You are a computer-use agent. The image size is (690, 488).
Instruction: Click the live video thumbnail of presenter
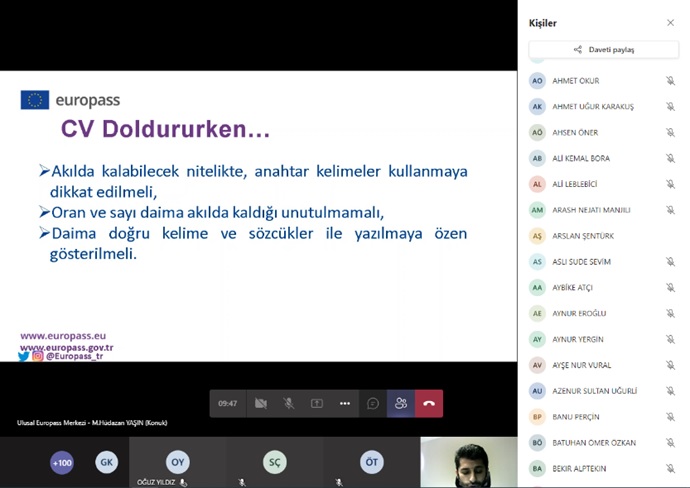pos(469,462)
